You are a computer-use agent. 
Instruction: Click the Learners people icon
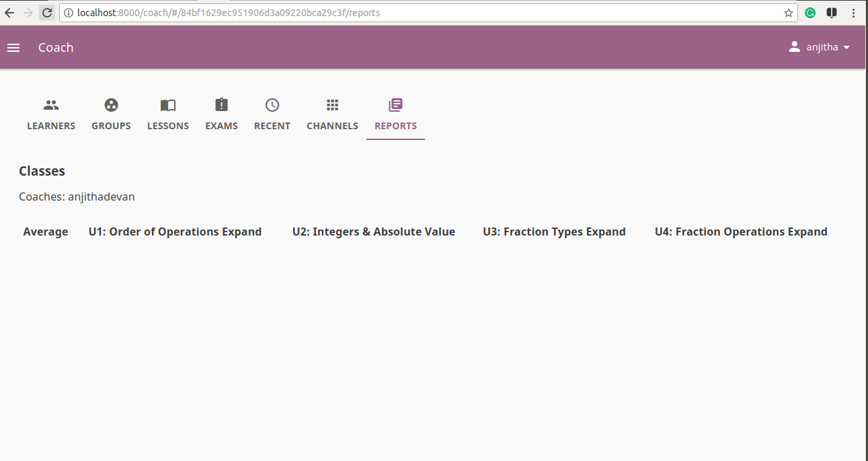click(x=51, y=105)
